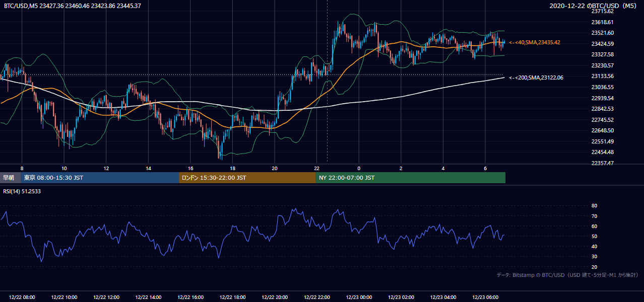The height and width of the screenshot is (302, 644).
Task: Click the RSI axis level 30 label
Action: 594,257
